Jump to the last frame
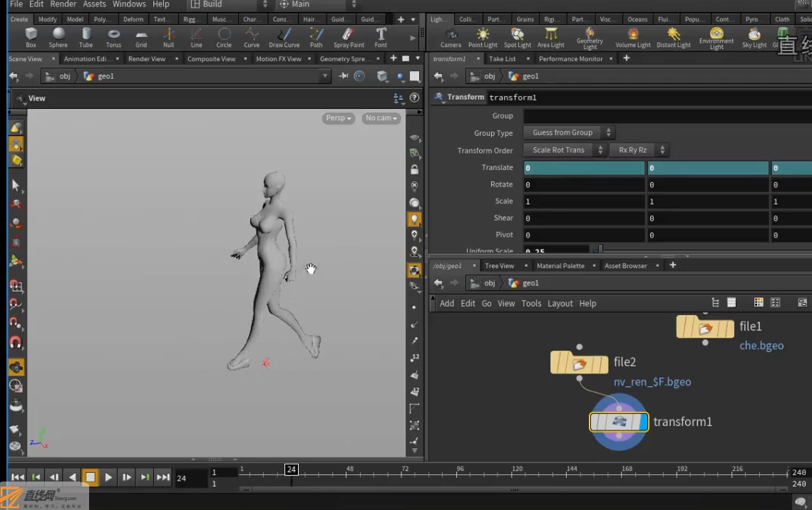Screen dimensions: 812x510 coord(163,477)
